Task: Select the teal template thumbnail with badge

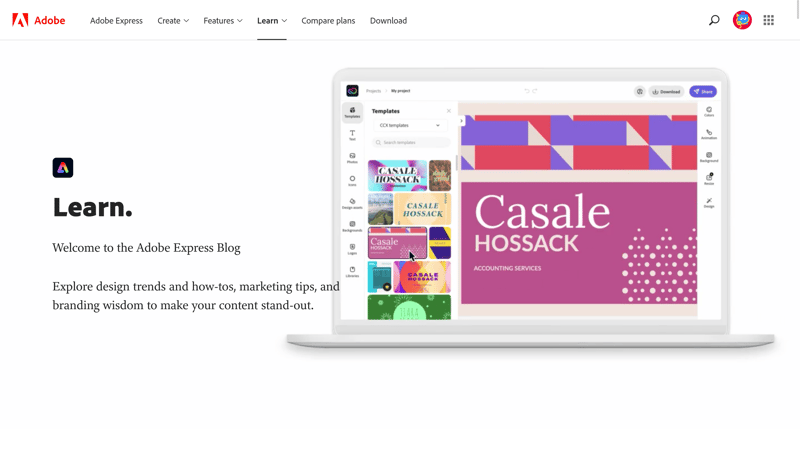Action: tap(380, 277)
